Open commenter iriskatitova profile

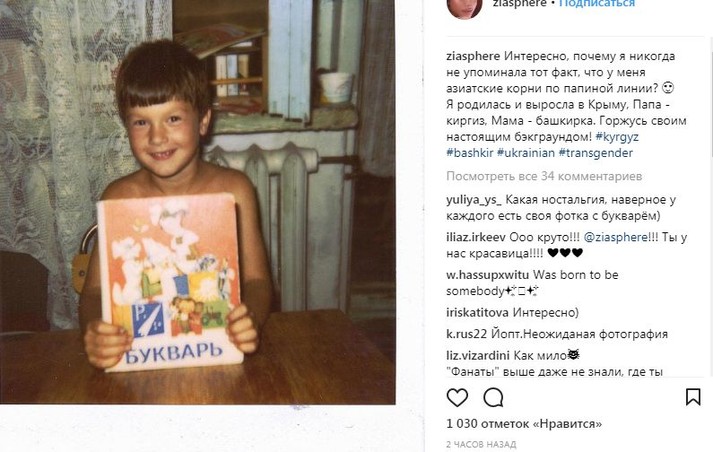tap(477, 312)
